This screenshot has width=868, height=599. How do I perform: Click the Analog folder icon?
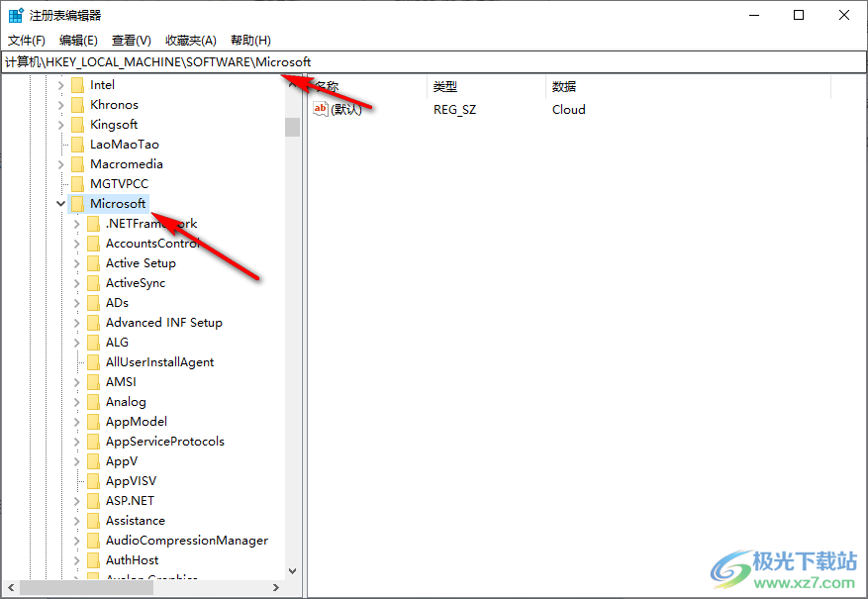pyautogui.click(x=94, y=402)
